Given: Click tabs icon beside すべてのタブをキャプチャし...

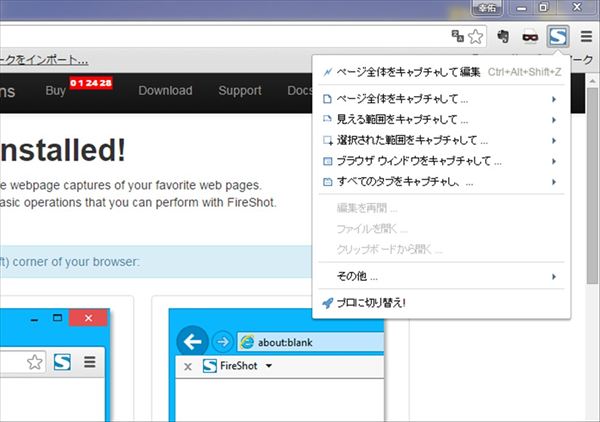Looking at the screenshot, I should (328, 182).
